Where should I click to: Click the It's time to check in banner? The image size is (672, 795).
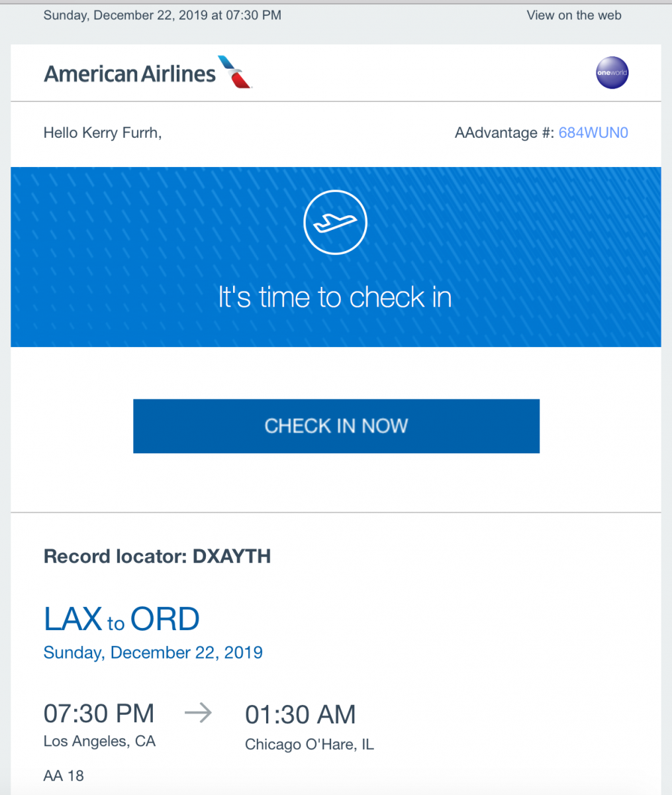(x=336, y=257)
